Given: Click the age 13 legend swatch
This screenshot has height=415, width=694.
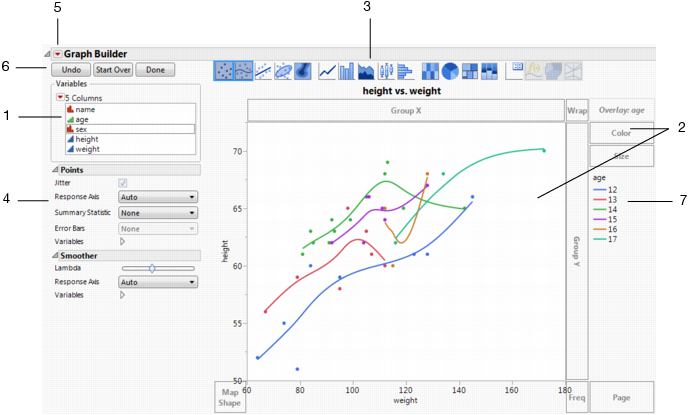Looking at the screenshot, I should (x=599, y=200).
